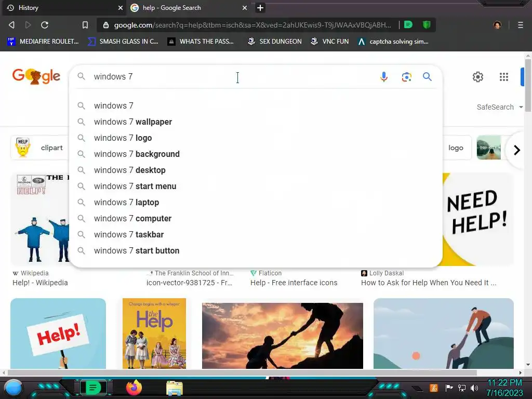Select the help - Google Search tab
This screenshot has height=399, width=532.
point(189,8)
